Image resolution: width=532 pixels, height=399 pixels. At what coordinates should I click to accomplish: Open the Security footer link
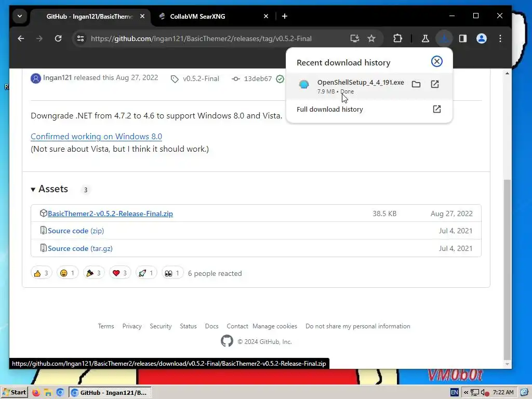pos(161,326)
